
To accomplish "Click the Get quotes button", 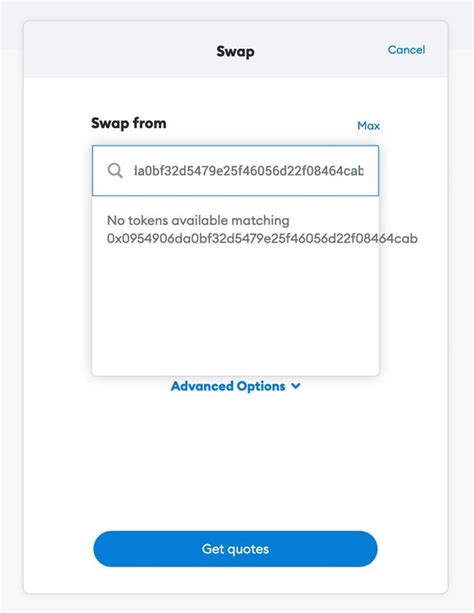I will 235,548.
